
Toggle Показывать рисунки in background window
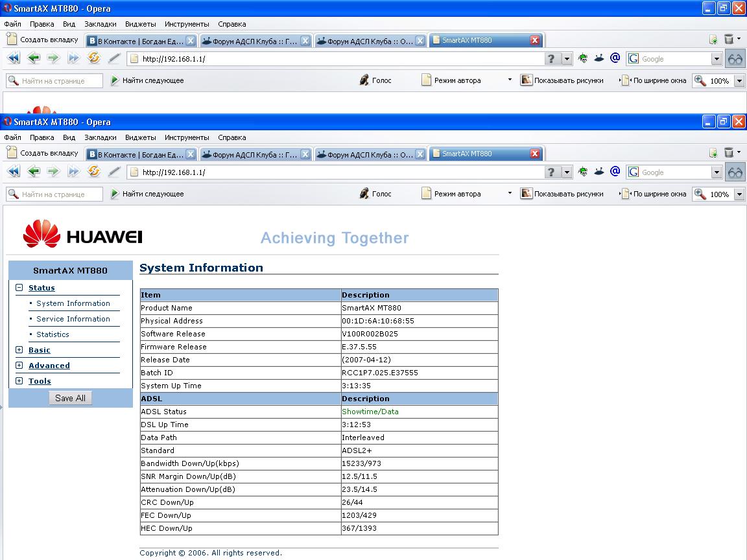(x=562, y=80)
